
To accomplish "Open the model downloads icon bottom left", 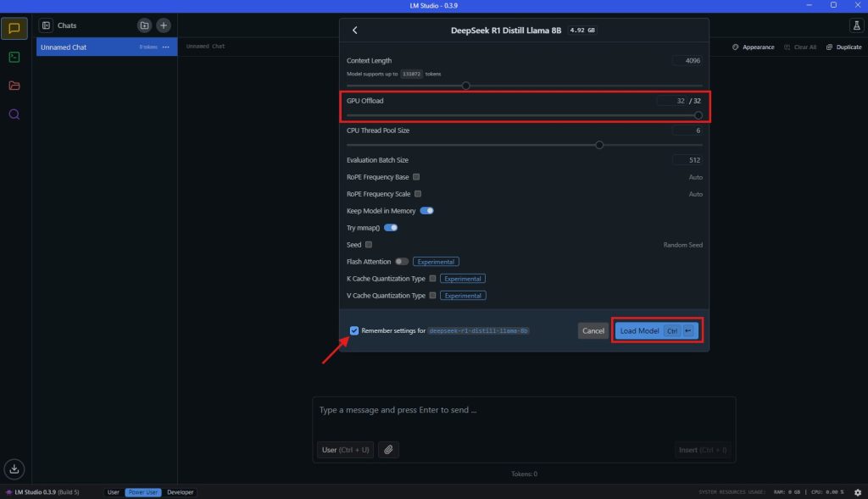I will click(14, 469).
